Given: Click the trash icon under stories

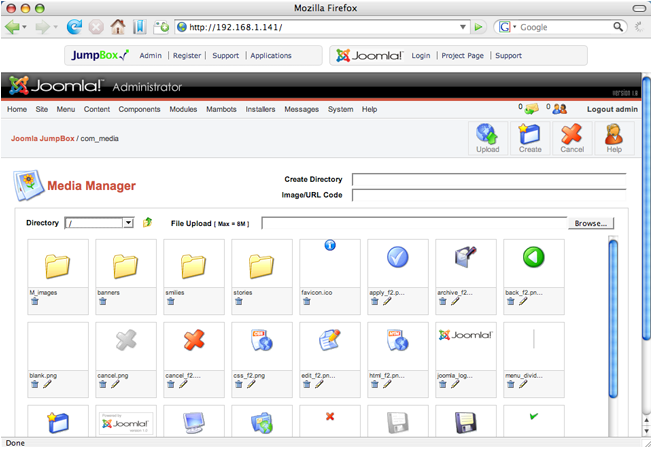Looking at the screenshot, I should [239, 301].
